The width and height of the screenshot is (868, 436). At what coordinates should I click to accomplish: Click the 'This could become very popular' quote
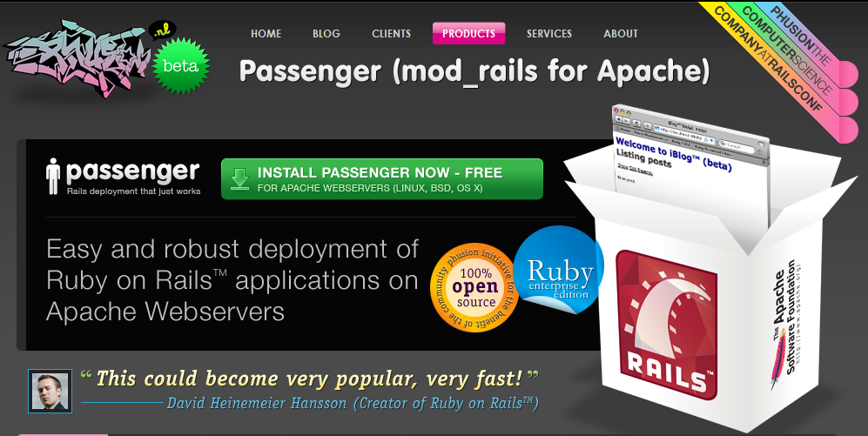point(309,379)
